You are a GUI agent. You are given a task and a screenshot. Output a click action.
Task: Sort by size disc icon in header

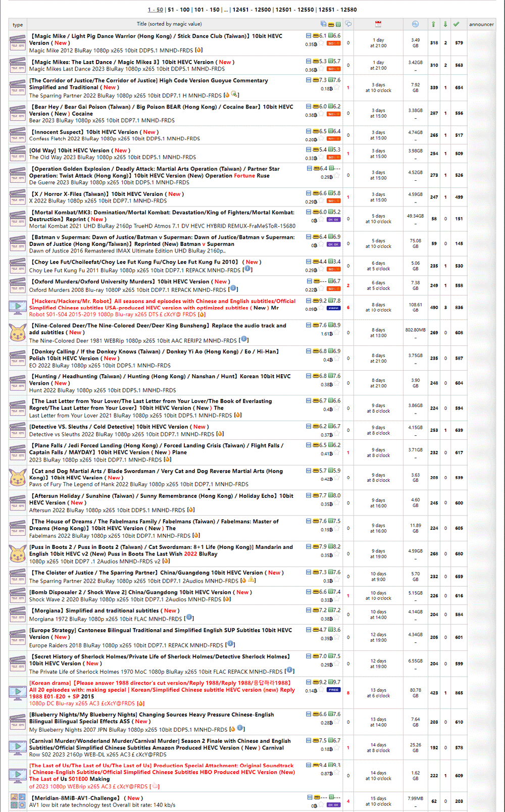[415, 24]
